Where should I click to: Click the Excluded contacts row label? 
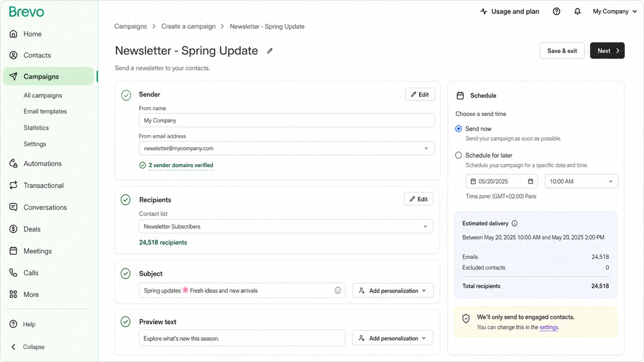[x=484, y=268]
